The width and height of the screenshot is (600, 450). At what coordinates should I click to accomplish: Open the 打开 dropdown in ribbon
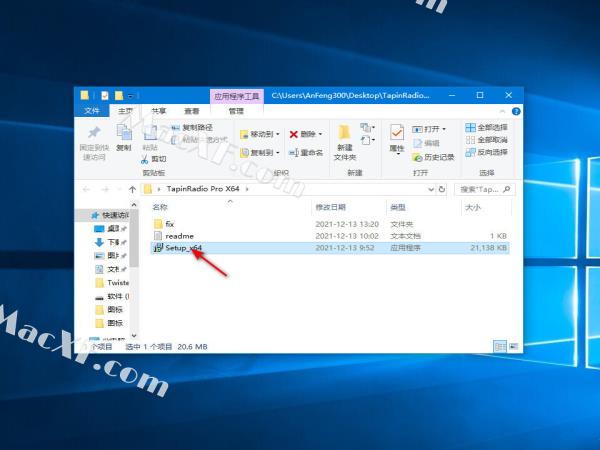click(x=429, y=129)
